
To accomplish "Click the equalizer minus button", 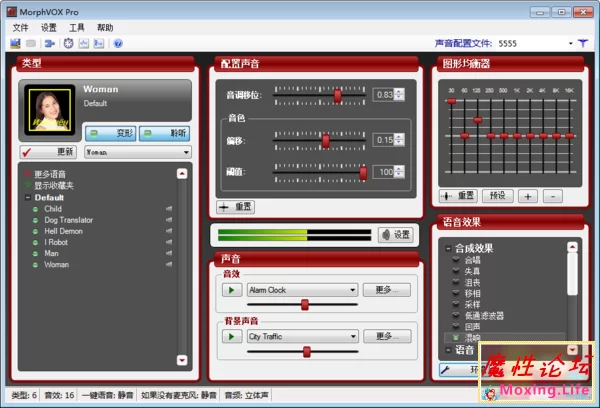I will [553, 196].
